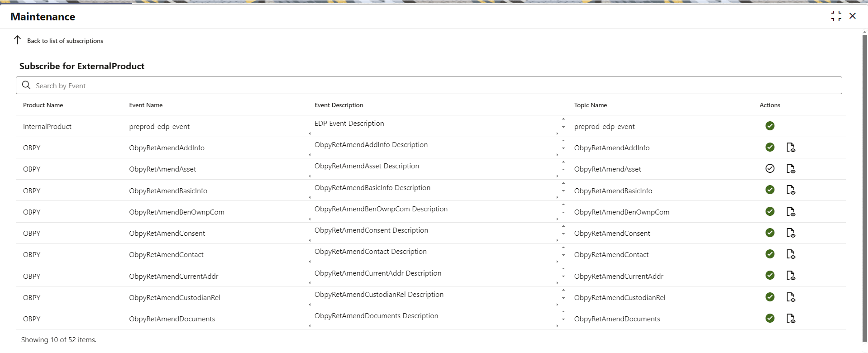Select ObpyRetAmendConsent in the Event Name column
This screenshot has height=353, width=868.
point(167,234)
